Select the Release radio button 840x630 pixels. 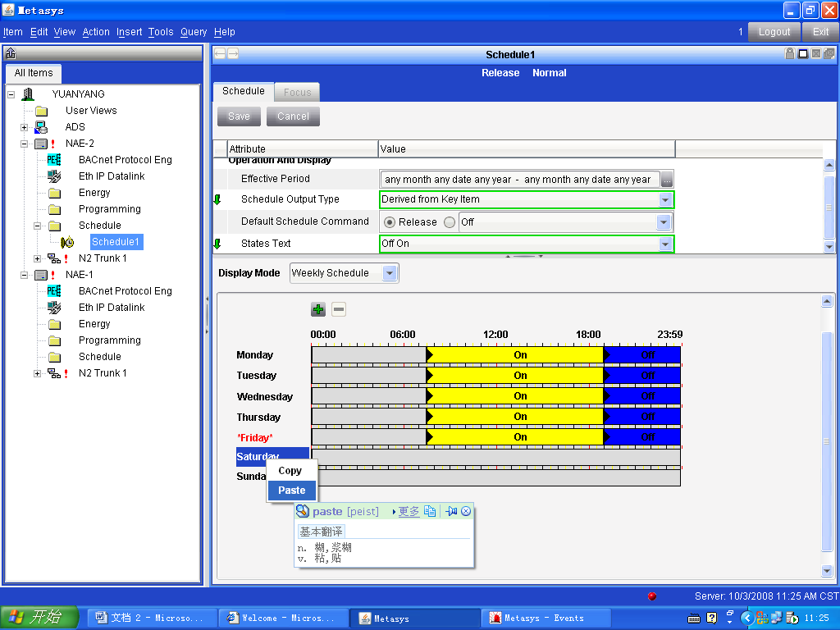click(x=390, y=222)
